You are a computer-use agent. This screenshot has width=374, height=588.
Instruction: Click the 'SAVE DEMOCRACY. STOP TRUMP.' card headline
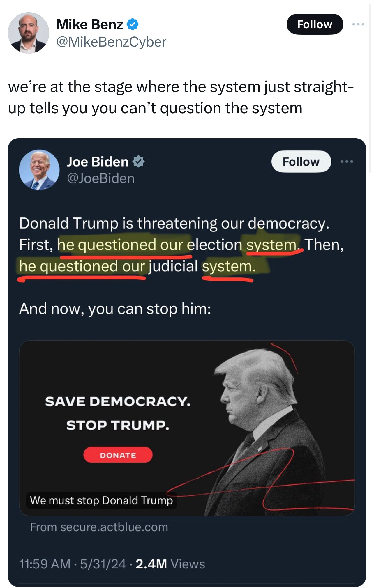point(118,413)
